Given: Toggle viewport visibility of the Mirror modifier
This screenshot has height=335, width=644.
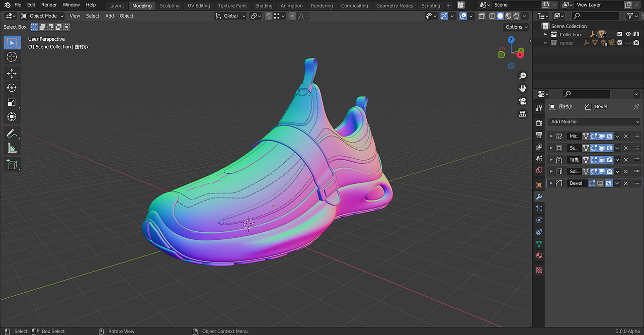Looking at the screenshot, I should pyautogui.click(x=602, y=136).
